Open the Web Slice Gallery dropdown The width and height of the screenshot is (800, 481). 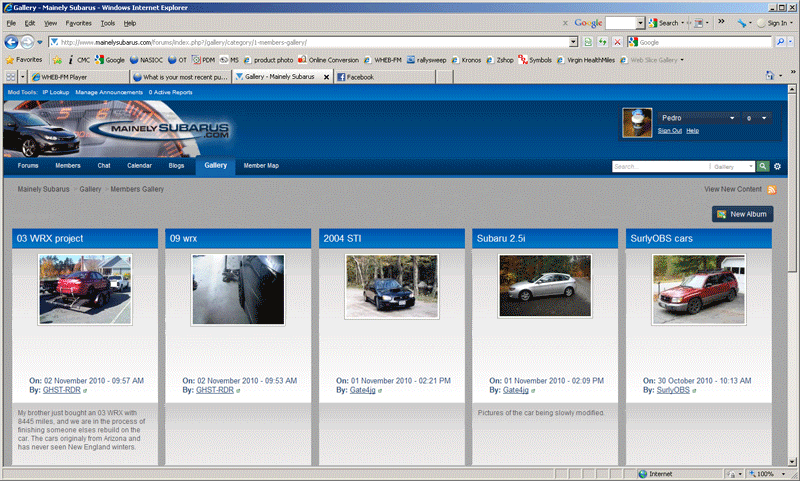[x=682, y=60]
